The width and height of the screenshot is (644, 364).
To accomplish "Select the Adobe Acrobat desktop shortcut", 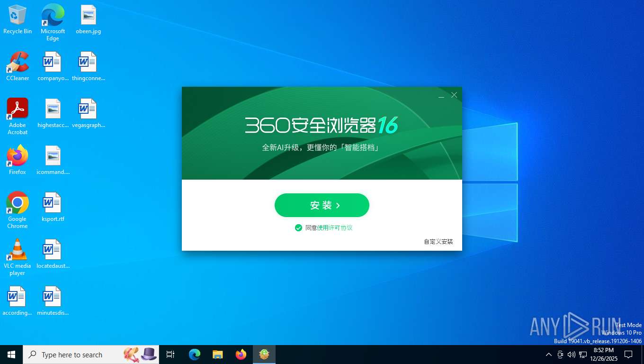I will (18, 116).
